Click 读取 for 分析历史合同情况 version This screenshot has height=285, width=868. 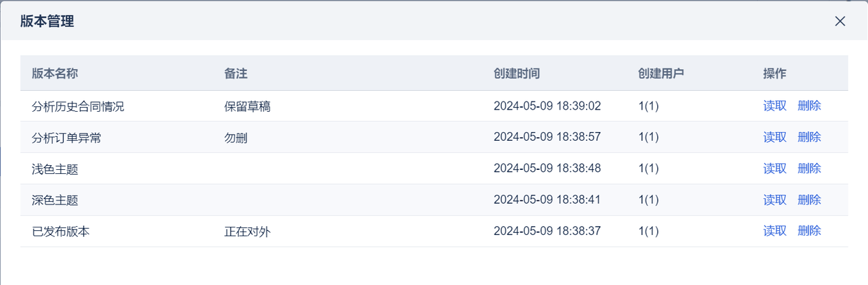774,106
